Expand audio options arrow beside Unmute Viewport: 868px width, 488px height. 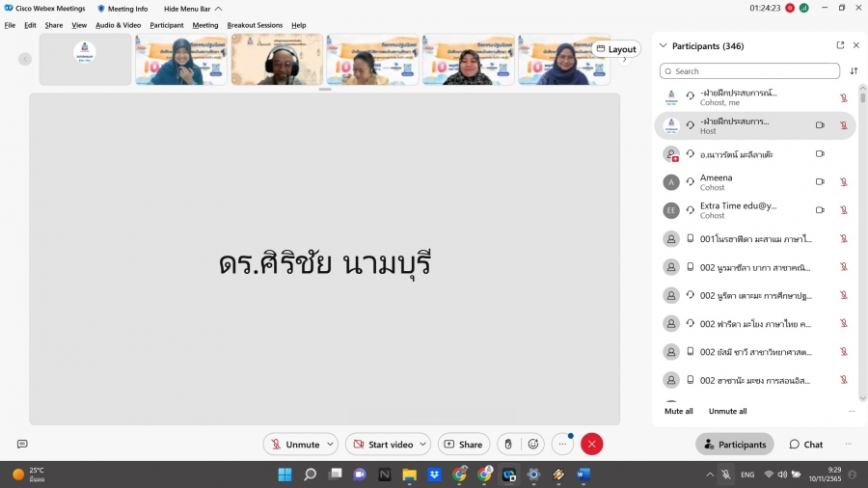(x=330, y=445)
